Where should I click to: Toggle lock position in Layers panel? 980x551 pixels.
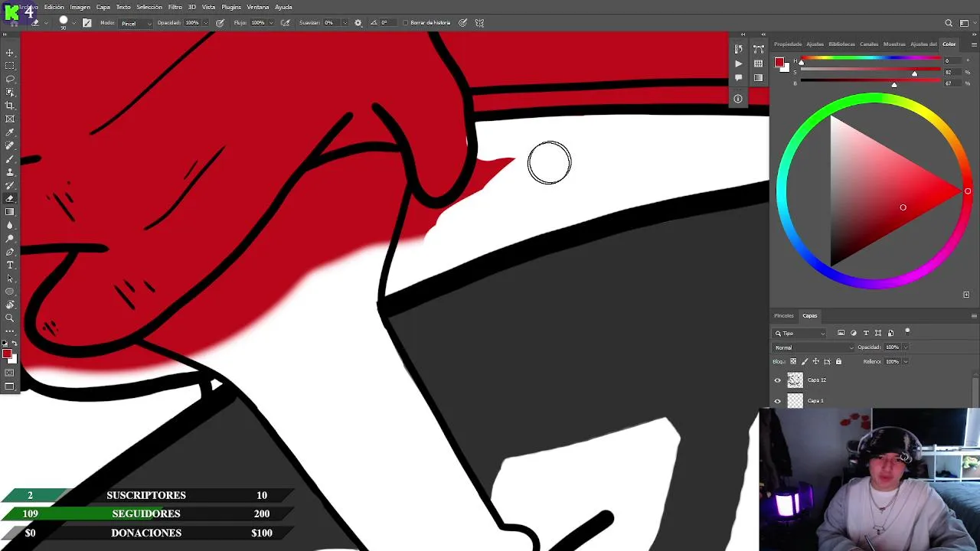click(815, 361)
